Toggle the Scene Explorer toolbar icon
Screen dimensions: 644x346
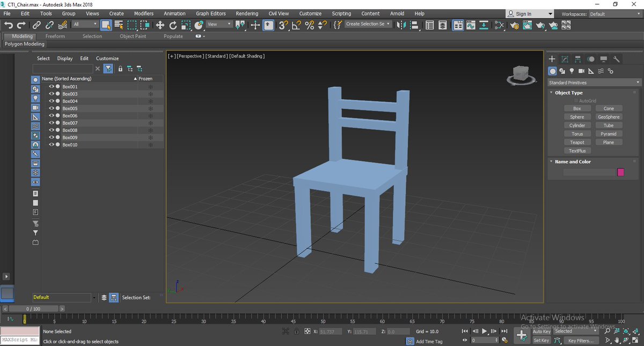point(430,25)
